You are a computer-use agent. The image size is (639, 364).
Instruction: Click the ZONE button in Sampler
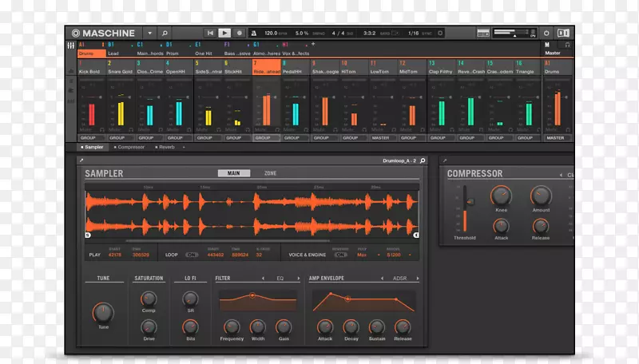tap(270, 172)
